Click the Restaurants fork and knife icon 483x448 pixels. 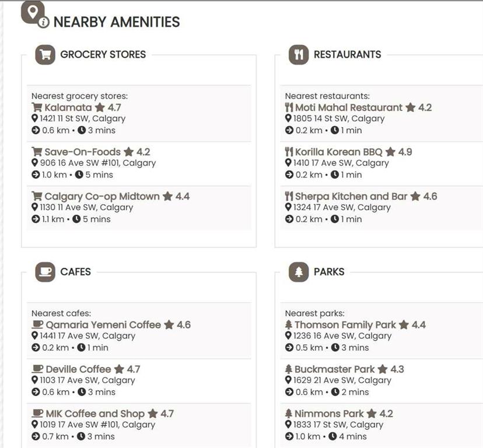pyautogui.click(x=299, y=55)
